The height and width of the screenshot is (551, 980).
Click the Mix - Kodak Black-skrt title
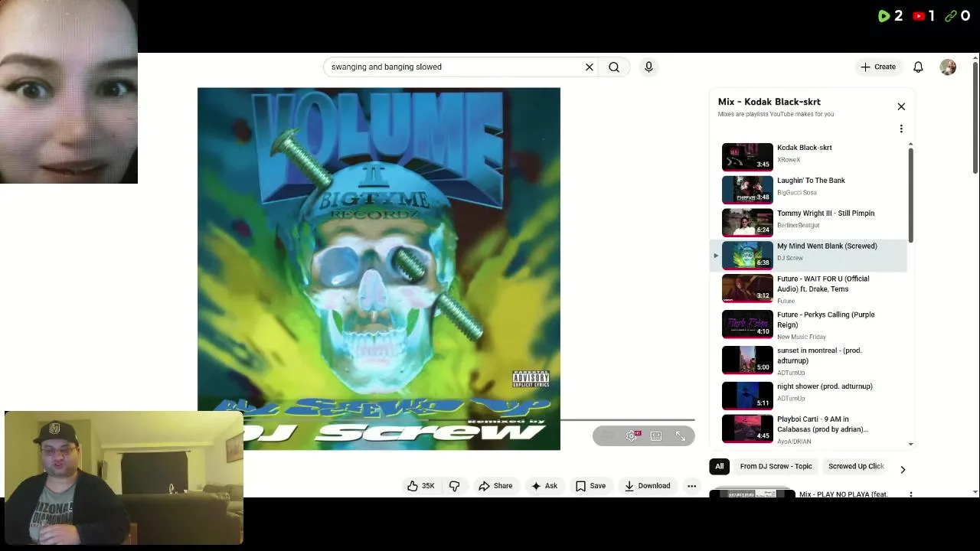tap(769, 102)
